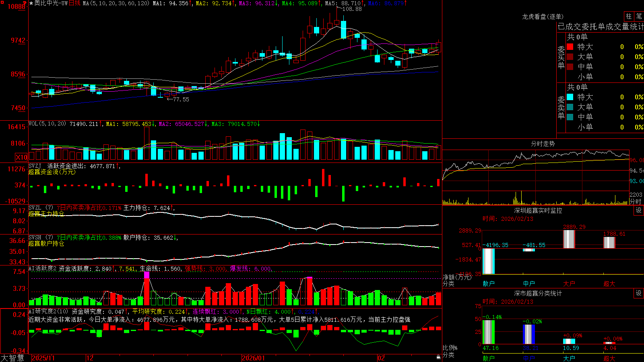Select 超大 category in 深圳超赢实时监控
Screen dimensions: 644x362
[609, 284]
